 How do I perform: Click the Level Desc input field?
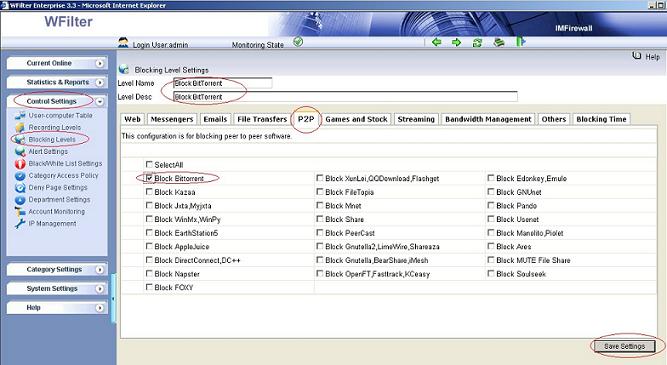[345, 97]
